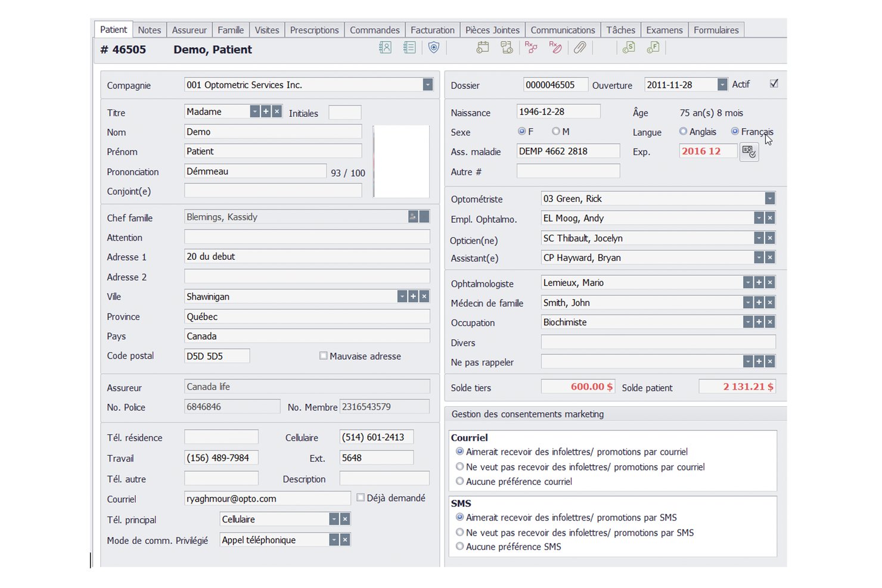Expand the Médecin de famille dropdown arrow
The height and width of the screenshot is (588, 882).
pyautogui.click(x=748, y=303)
